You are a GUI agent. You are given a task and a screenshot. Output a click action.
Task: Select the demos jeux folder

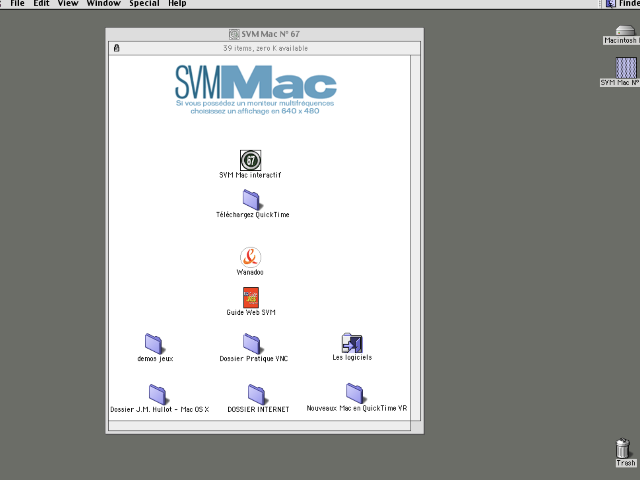[154, 344]
